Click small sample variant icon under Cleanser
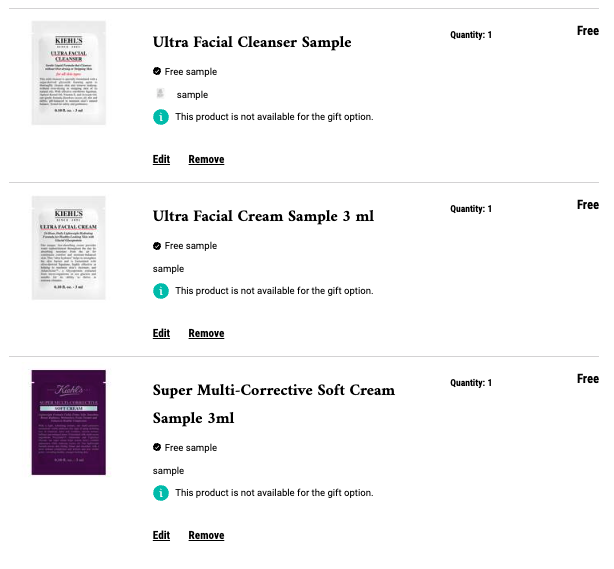The height and width of the screenshot is (569, 614). coord(160,94)
